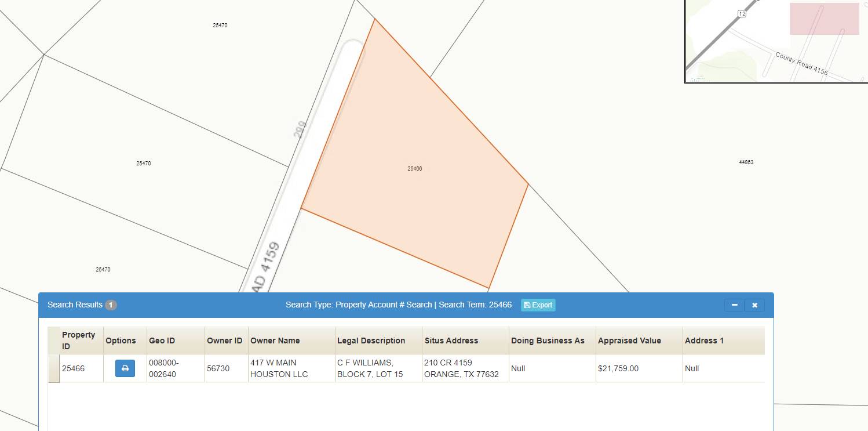Click the Appraised Value column header
The image size is (868, 431).
tap(629, 341)
